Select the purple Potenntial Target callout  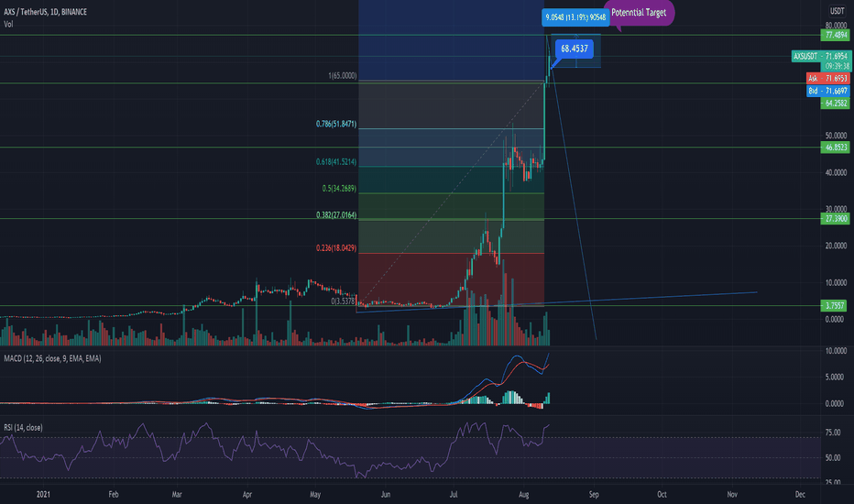639,13
